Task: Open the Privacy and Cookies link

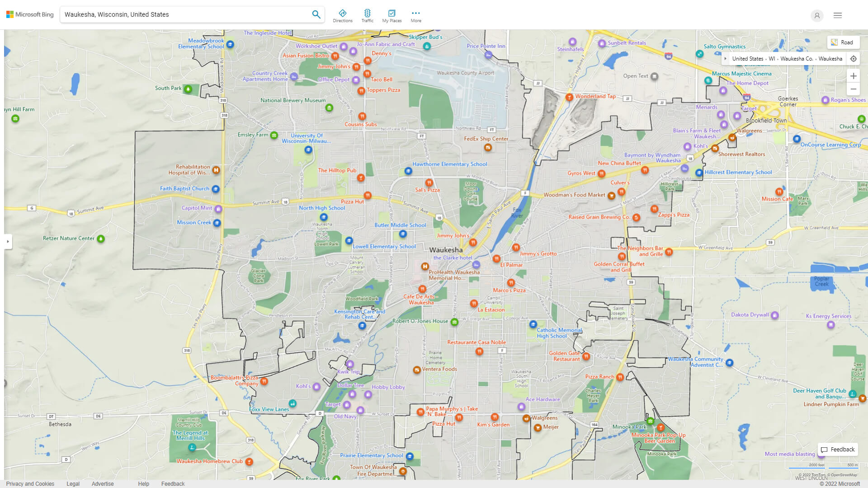Action: pyautogui.click(x=30, y=483)
